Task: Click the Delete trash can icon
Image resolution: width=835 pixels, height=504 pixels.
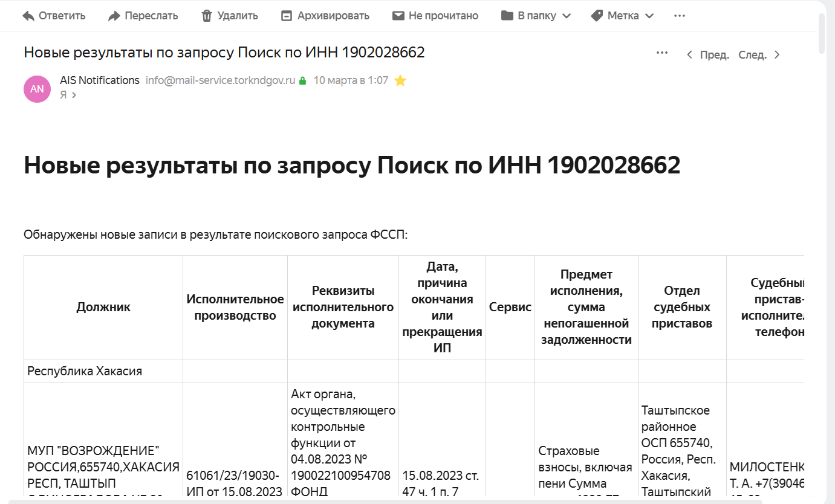Action: pos(207,16)
